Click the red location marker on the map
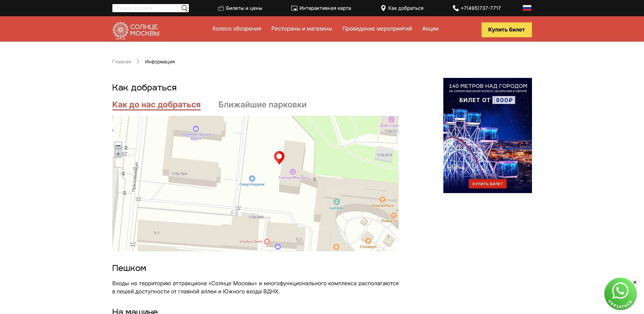The image size is (644, 314). pyautogui.click(x=279, y=157)
